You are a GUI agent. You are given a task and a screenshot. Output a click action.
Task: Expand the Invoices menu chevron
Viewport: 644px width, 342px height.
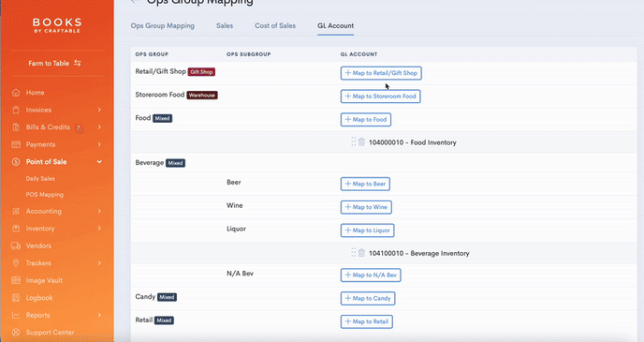(99, 110)
